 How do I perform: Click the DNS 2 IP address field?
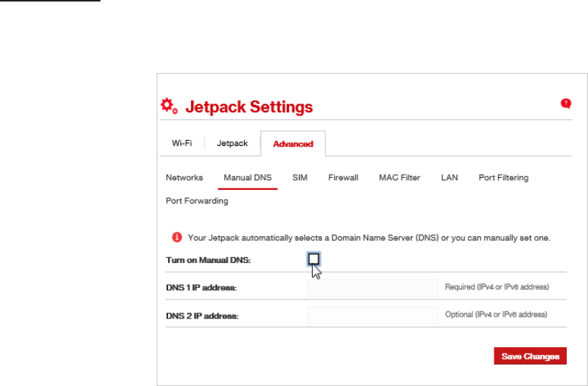pos(373,315)
